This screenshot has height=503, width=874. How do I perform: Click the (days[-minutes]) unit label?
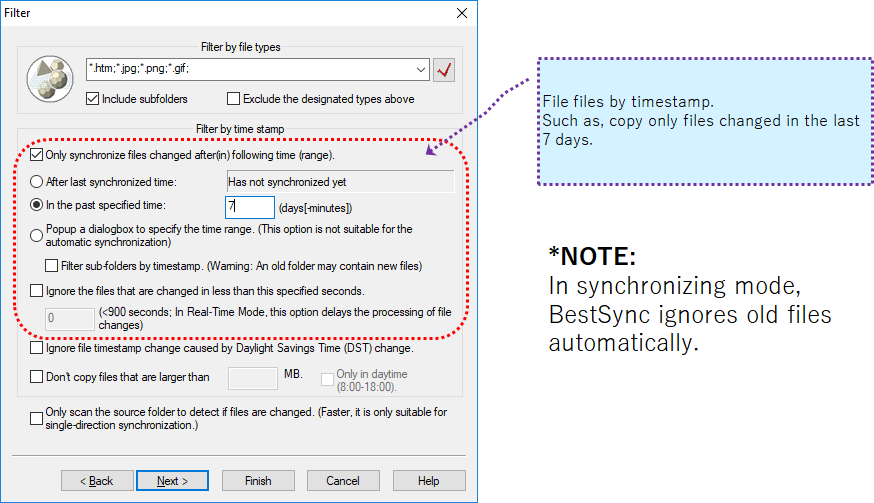(315, 208)
